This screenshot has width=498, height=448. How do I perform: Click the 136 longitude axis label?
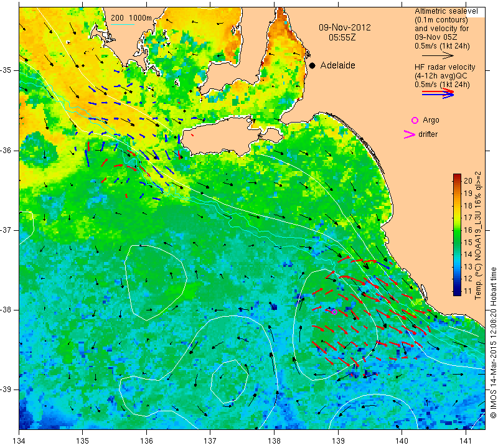[x=146, y=441]
